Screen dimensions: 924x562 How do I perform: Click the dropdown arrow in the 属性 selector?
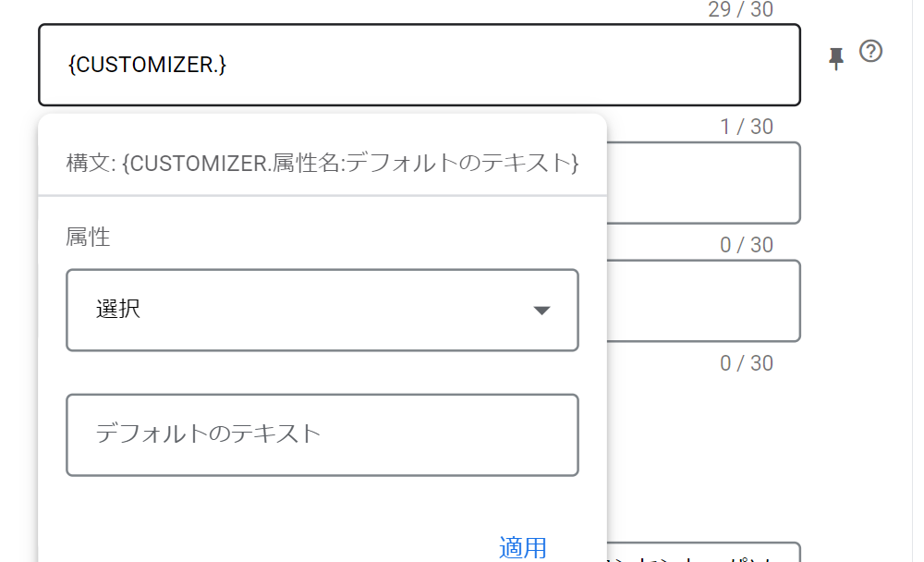pos(542,311)
